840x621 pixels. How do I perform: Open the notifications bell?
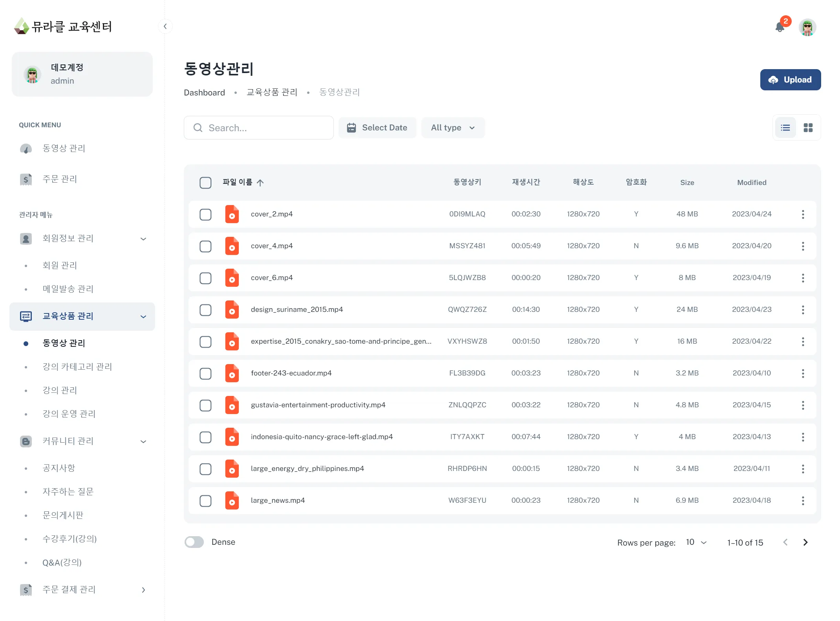click(x=780, y=27)
